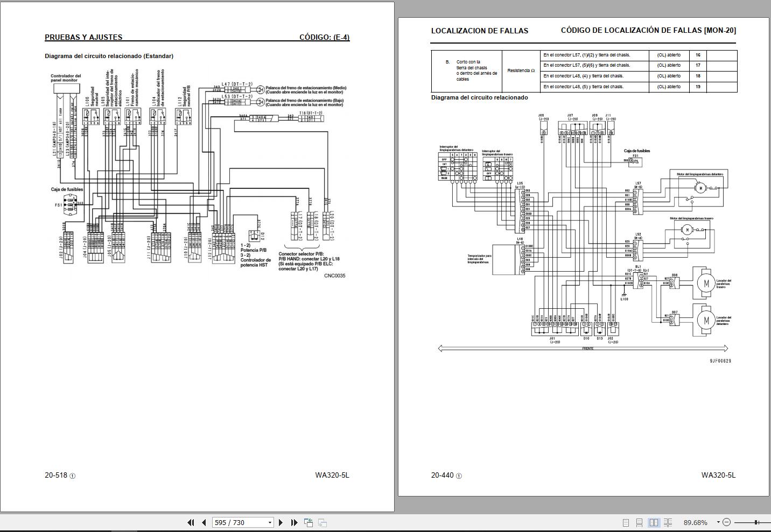The width and height of the screenshot is (771, 532).
Task: Click the greyed-out next view icon
Action: (x=323, y=522)
